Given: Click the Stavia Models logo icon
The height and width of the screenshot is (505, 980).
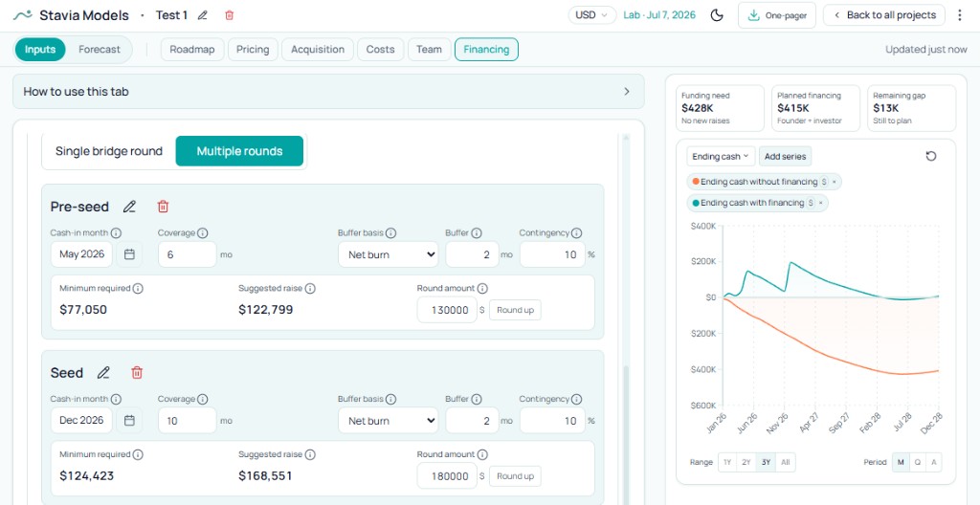Looking at the screenshot, I should coord(23,15).
